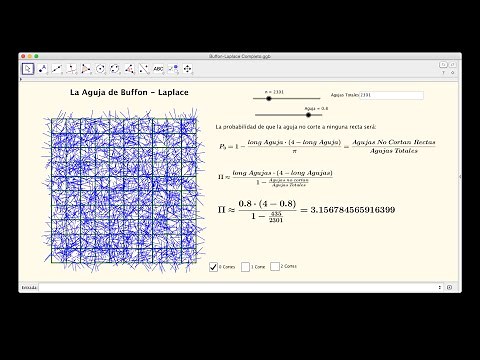
Task: Select the Ellipse conic tool
Action: [115, 69]
